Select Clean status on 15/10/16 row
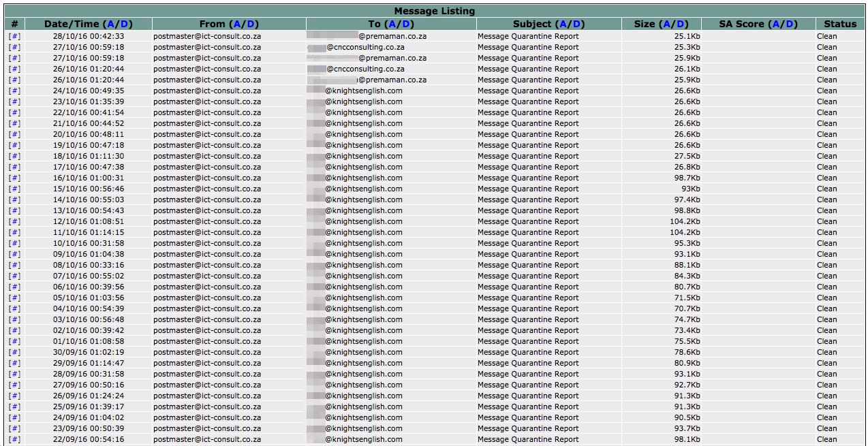Image resolution: width=868 pixels, height=446 pixels. point(827,189)
